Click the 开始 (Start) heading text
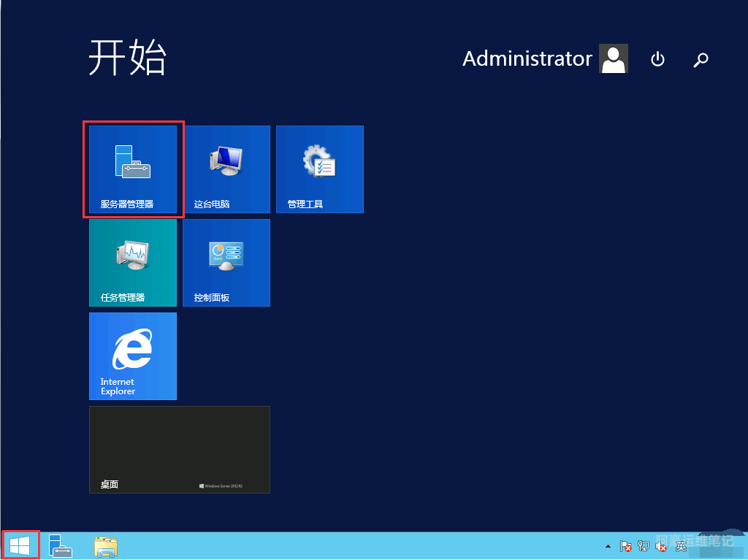The height and width of the screenshot is (560, 748). (128, 58)
